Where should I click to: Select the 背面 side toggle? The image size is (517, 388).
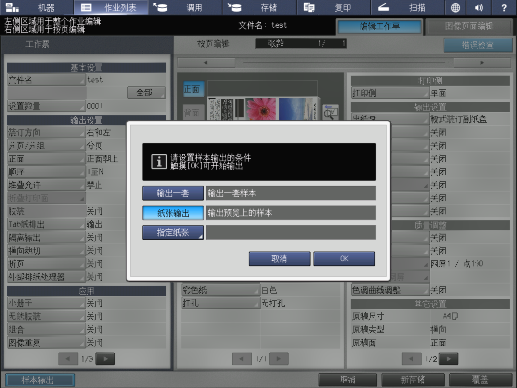point(193,112)
